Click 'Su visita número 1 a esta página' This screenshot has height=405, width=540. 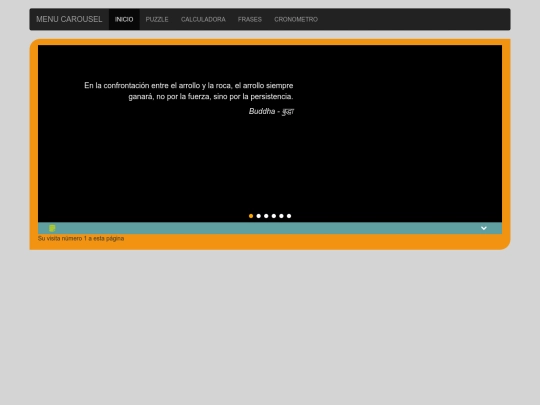(81, 238)
